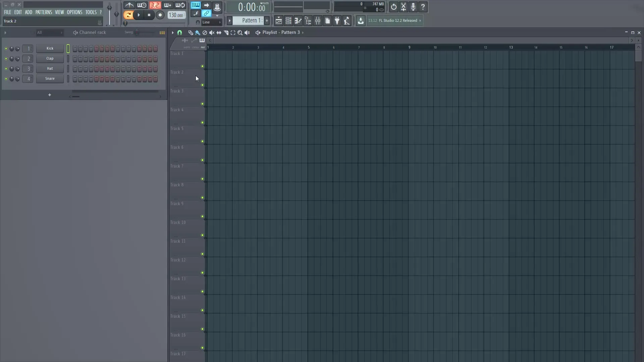The width and height of the screenshot is (644, 362).
Task: Open the Playlist options arrow menu
Action: click(x=173, y=33)
